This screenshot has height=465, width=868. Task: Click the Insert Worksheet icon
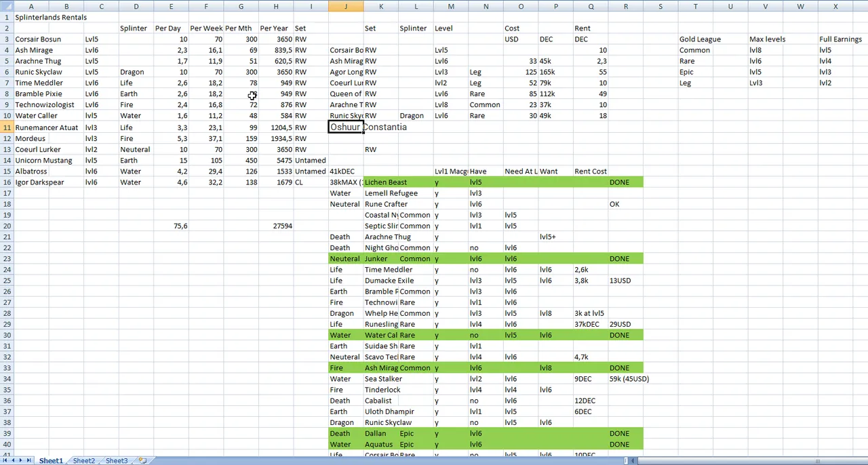tap(142, 461)
